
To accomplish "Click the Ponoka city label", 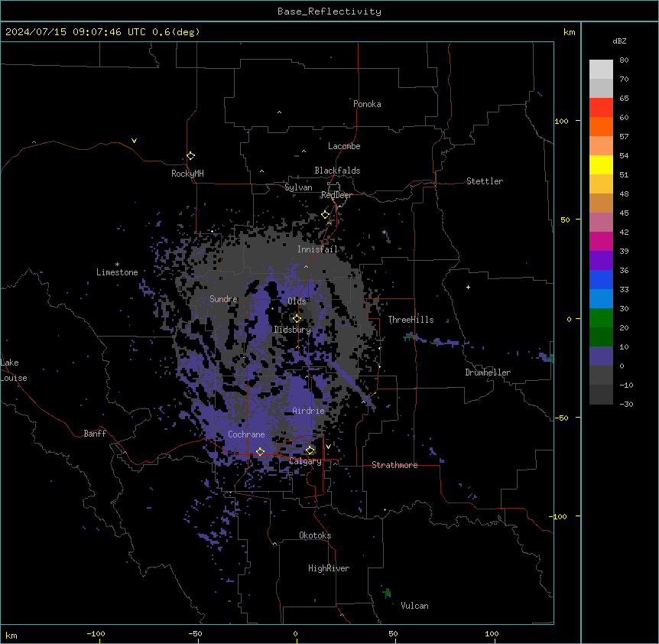I will point(367,104).
